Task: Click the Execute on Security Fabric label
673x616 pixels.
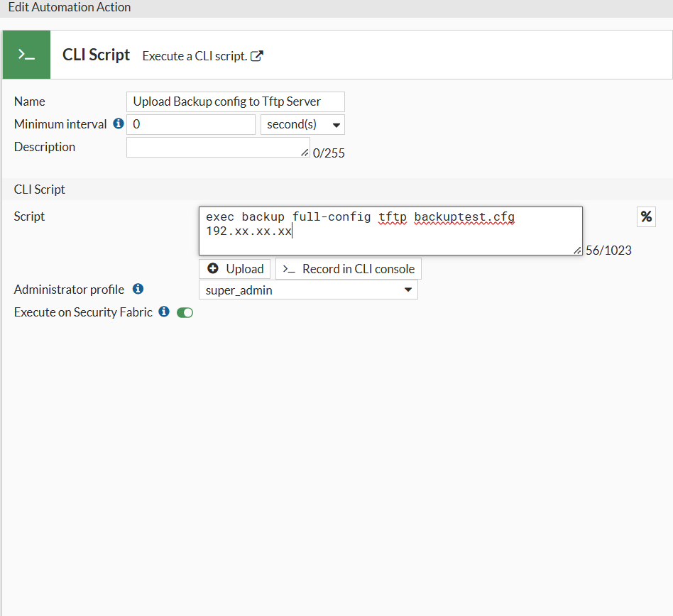Action: coord(83,312)
